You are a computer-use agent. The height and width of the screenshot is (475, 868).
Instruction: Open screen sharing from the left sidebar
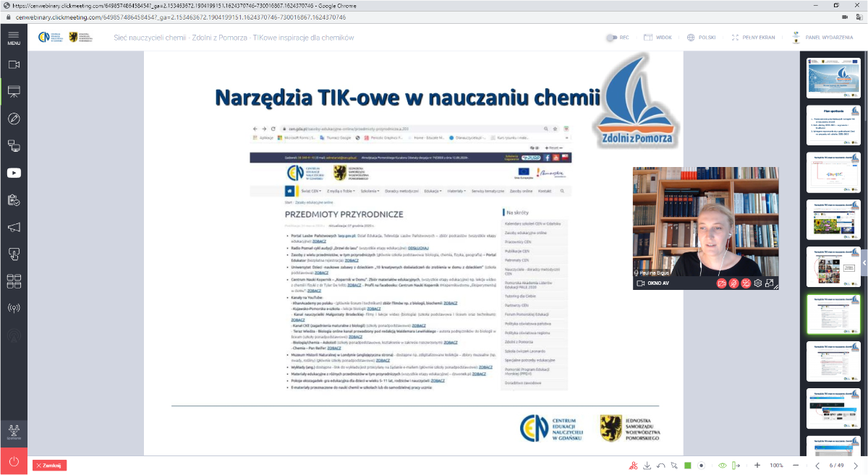(x=14, y=145)
